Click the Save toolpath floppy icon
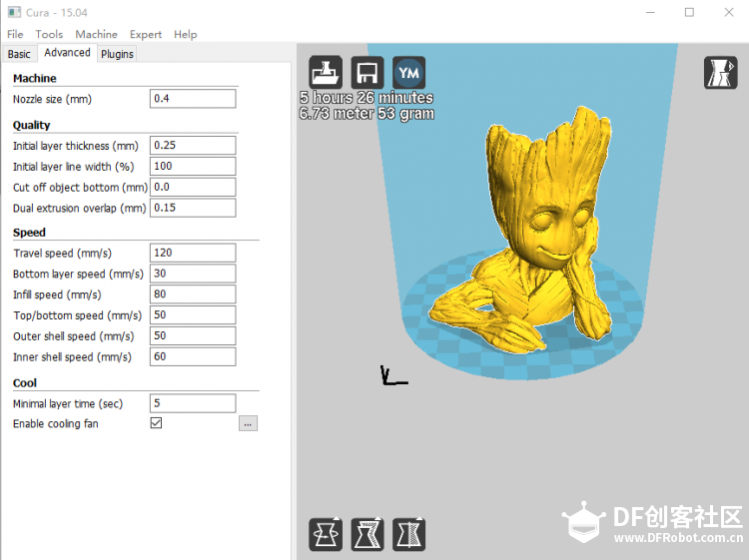 pyautogui.click(x=368, y=73)
